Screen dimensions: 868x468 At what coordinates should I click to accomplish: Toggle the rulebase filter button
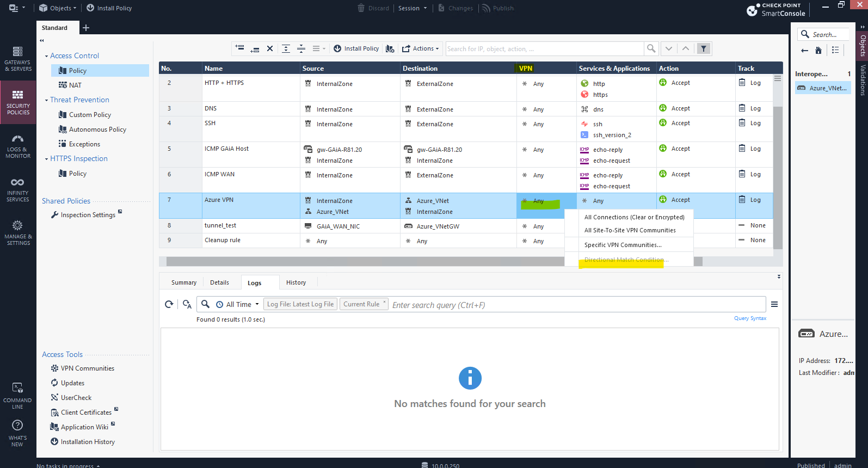tap(704, 48)
